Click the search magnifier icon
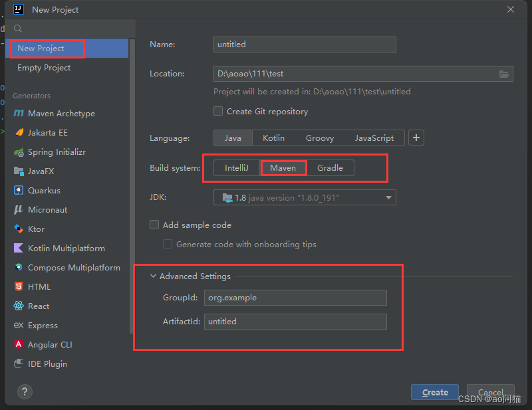This screenshot has height=410, width=532. 18,29
